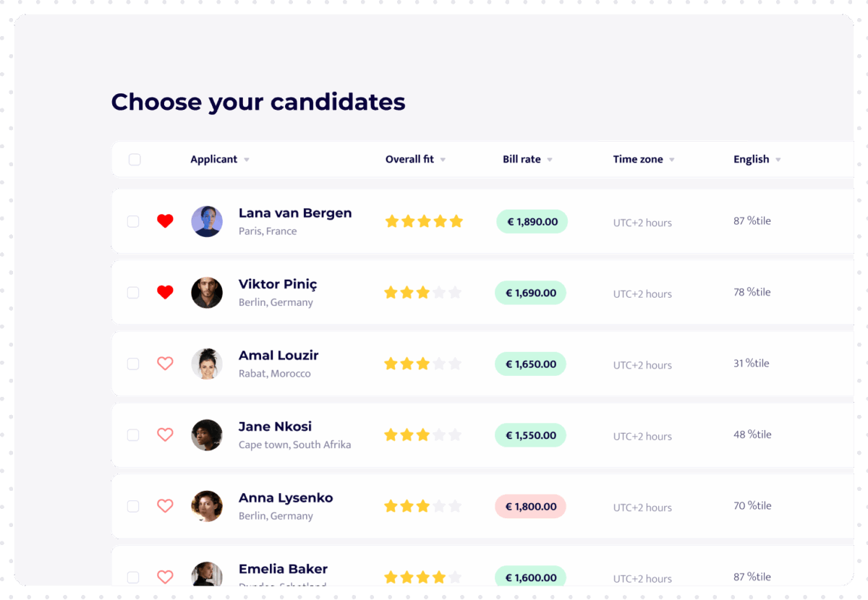Open Jane Nkosi's applicant name link
This screenshot has width=868, height=600.
[x=275, y=427]
